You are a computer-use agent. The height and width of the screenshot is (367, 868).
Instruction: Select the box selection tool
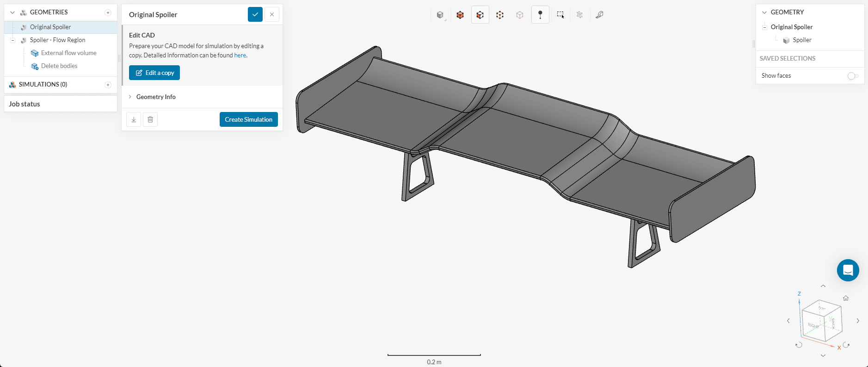(x=560, y=15)
